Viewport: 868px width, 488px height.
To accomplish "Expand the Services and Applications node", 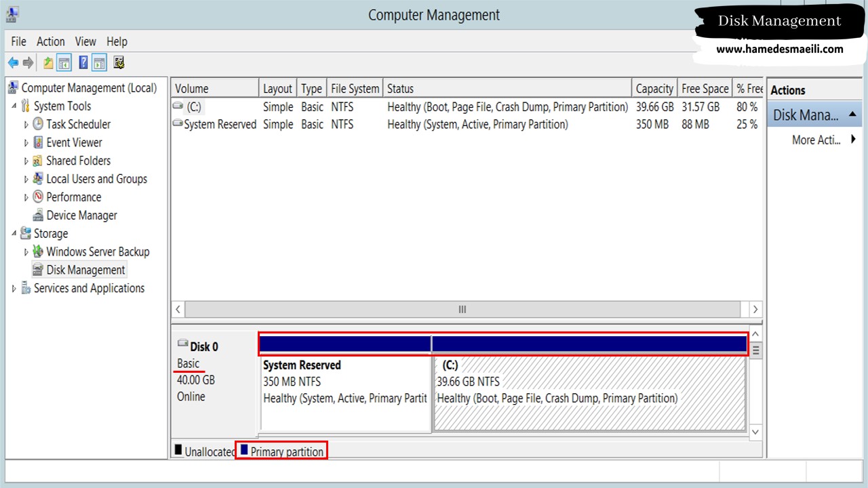I will click(x=14, y=289).
